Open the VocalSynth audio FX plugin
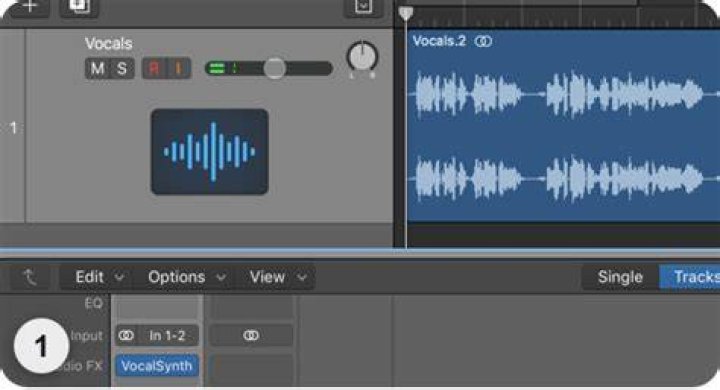This screenshot has width=720, height=390. coord(157,366)
